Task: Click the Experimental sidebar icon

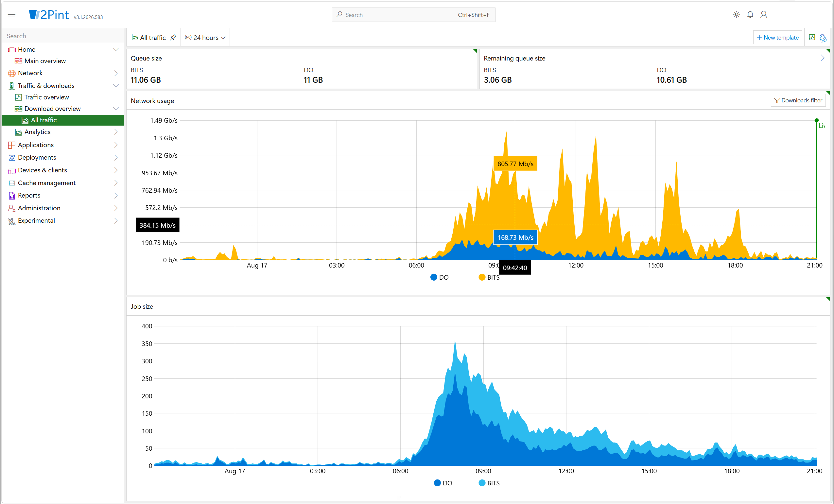Action: tap(12, 221)
